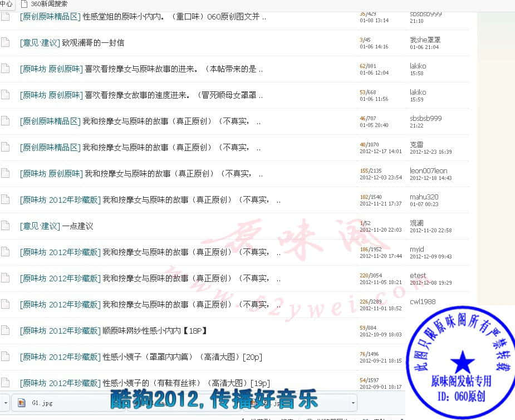Select the [意见·建议] category tag on 一点建议
Image resolution: width=515 pixels, height=420 pixels.
pos(40,226)
